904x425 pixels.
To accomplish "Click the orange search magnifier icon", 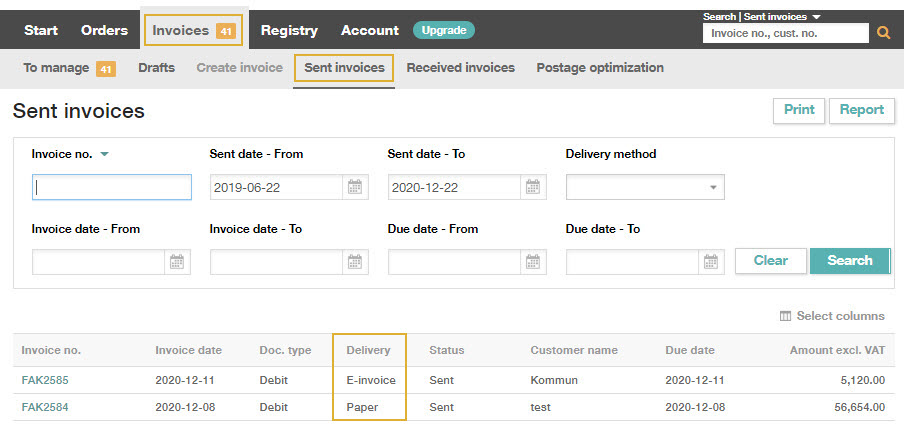I will [883, 33].
